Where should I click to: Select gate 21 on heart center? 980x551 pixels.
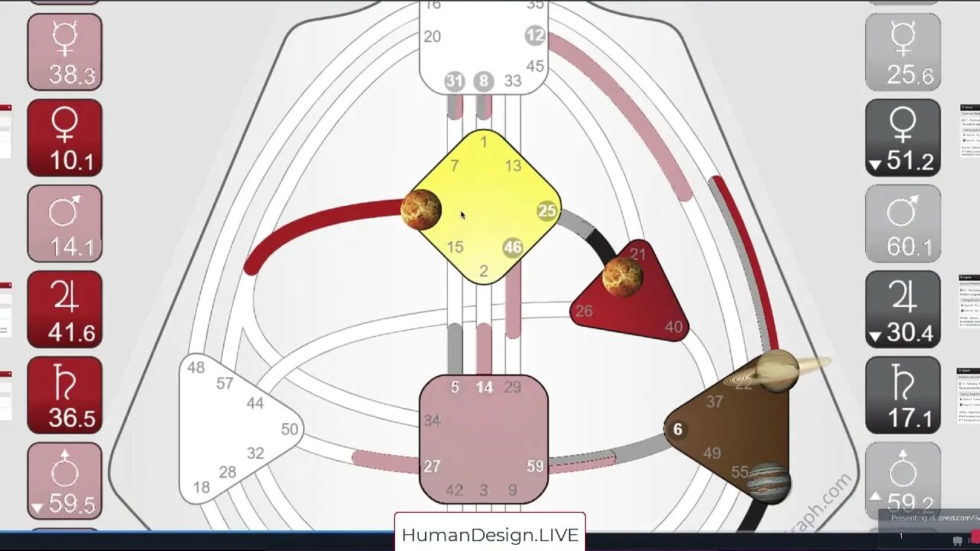click(x=638, y=254)
